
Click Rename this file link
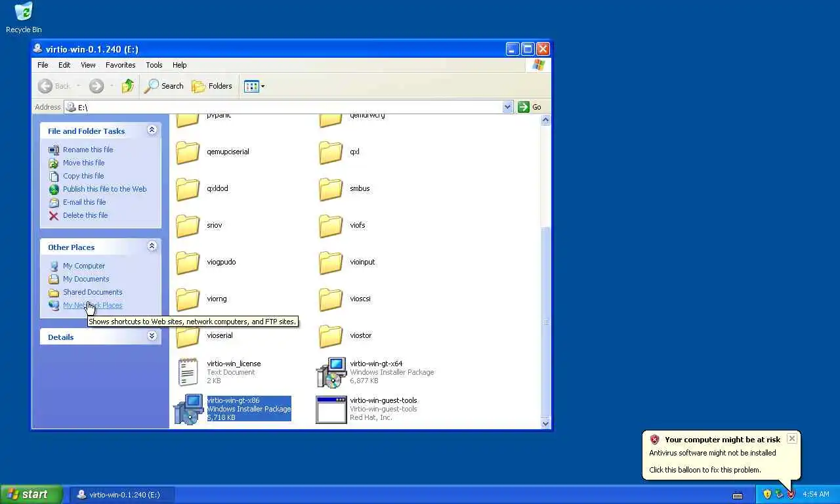pyautogui.click(x=88, y=150)
